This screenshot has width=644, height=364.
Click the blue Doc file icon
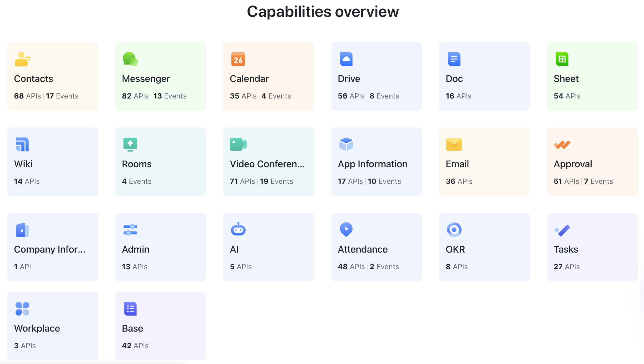pos(454,59)
